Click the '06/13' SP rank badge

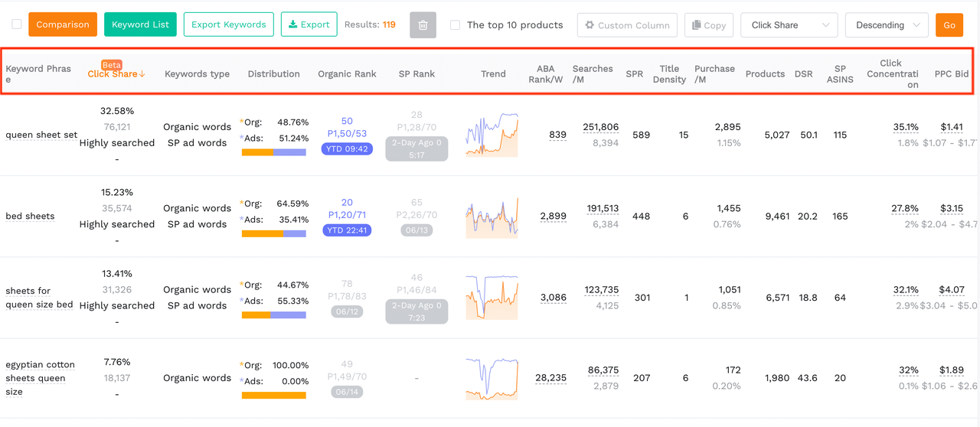point(416,230)
